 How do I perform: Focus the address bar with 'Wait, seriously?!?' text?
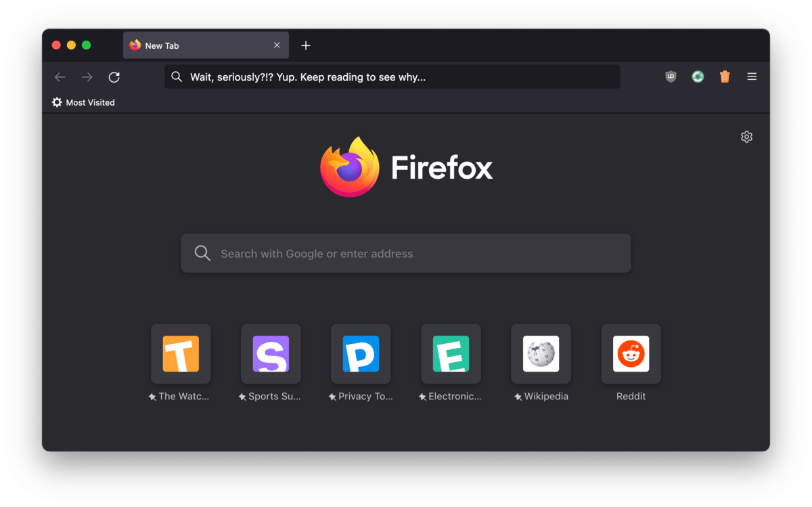click(392, 76)
